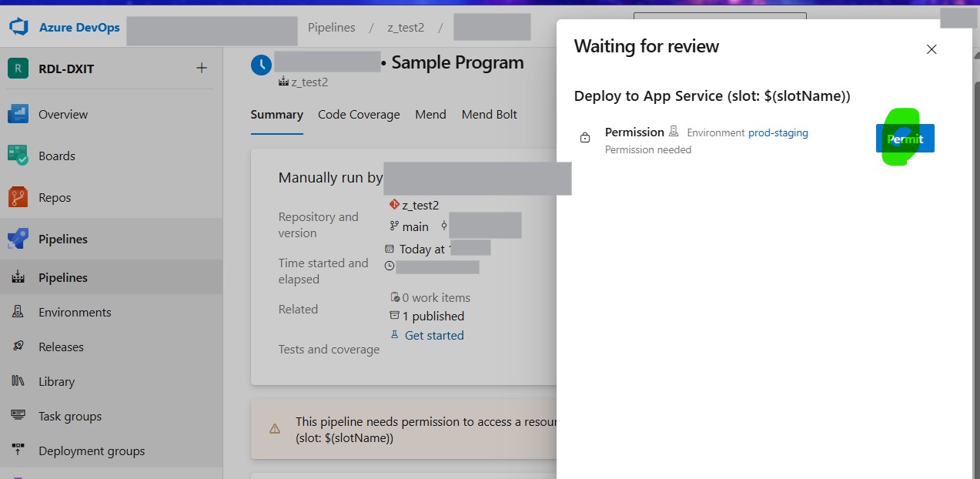Click the plus icon next to RDL-DXIT
This screenshot has width=980, height=479.
pyautogui.click(x=202, y=68)
